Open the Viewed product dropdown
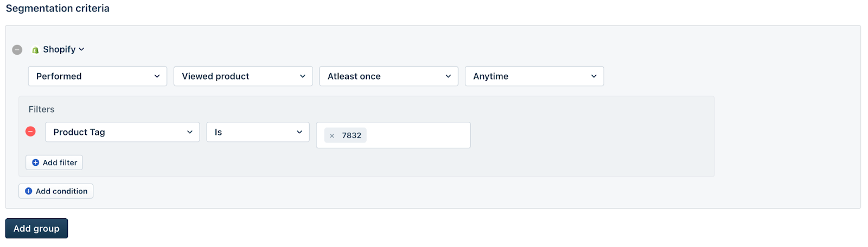This screenshot has width=868, height=247. 243,76
